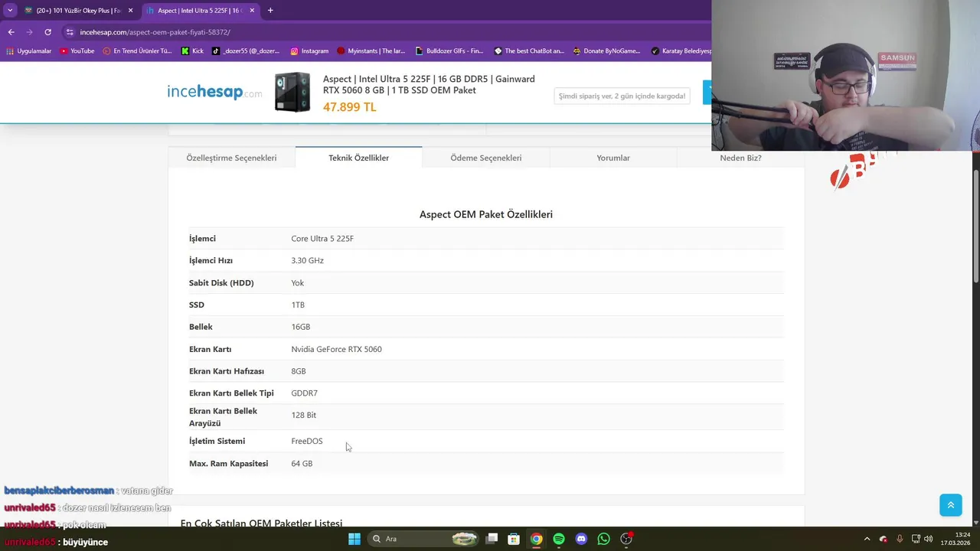Open the Özelleştirme Seçenekleri tab
980x551 pixels.
tap(231, 158)
